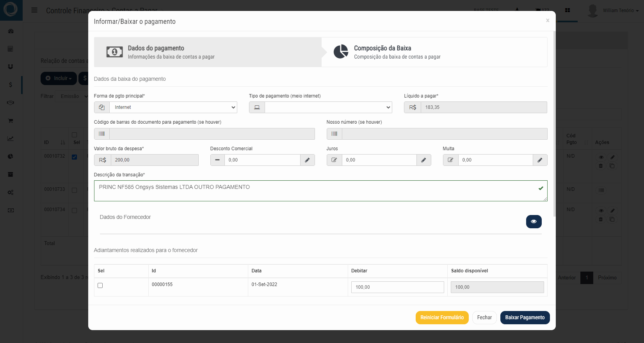
Task: Open the handshake icon in the sidebar
Action: tap(11, 103)
